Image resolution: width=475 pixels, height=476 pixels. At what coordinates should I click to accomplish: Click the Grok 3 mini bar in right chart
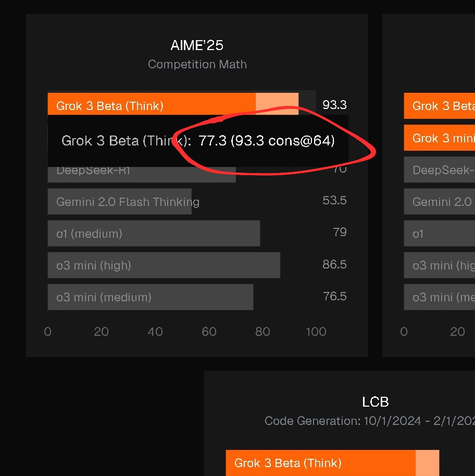click(x=440, y=138)
